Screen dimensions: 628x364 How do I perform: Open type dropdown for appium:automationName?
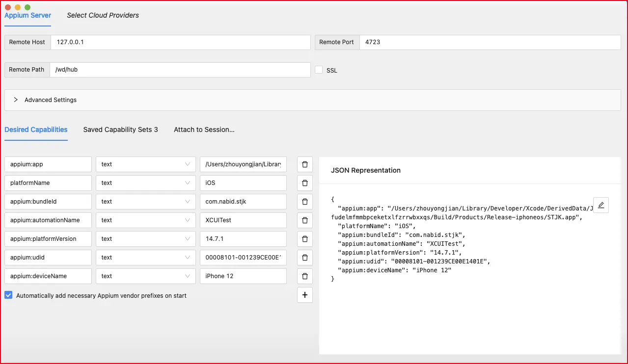click(146, 220)
